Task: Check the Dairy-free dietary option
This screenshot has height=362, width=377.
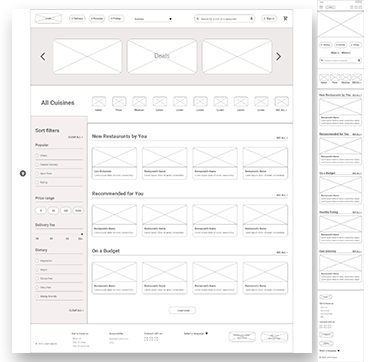Action: 37,287
